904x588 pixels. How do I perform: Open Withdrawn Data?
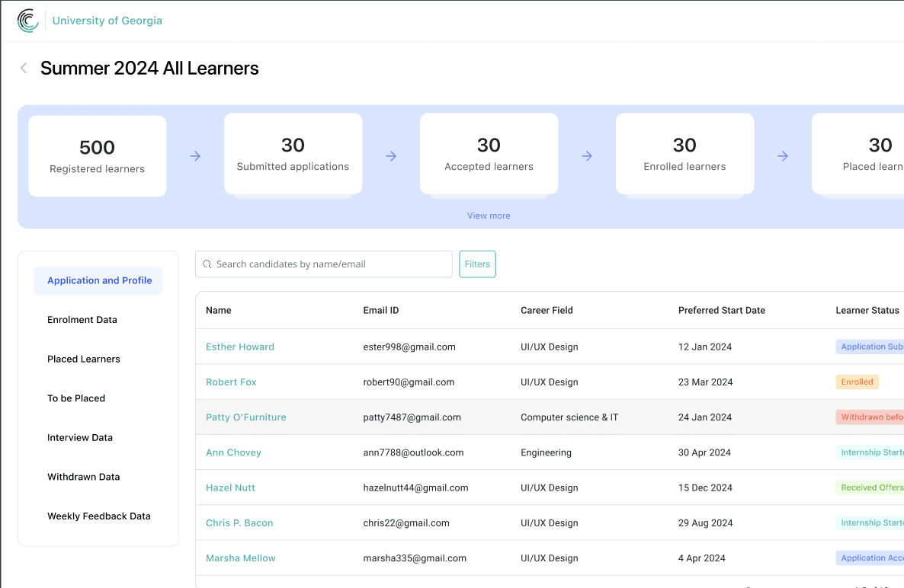84,477
